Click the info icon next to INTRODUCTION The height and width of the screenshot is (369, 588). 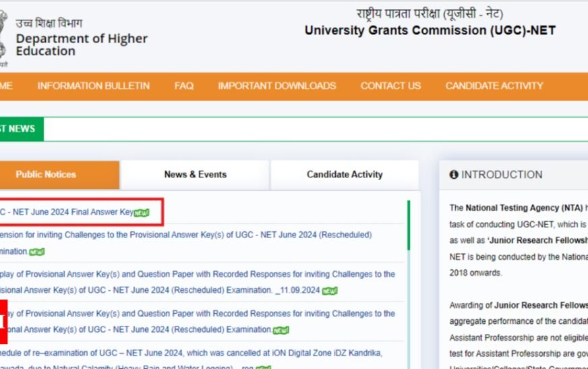click(454, 175)
